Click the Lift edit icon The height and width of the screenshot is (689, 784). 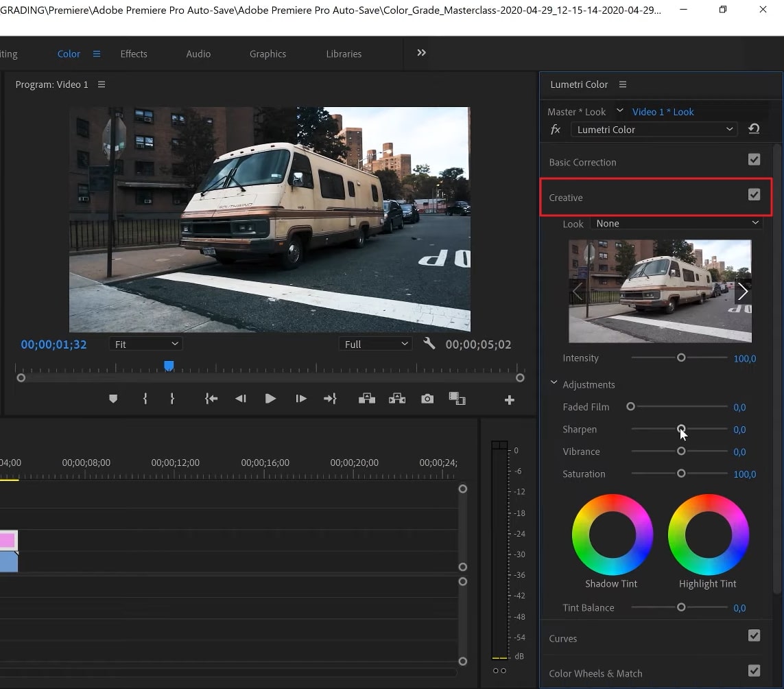pyautogui.click(x=366, y=398)
